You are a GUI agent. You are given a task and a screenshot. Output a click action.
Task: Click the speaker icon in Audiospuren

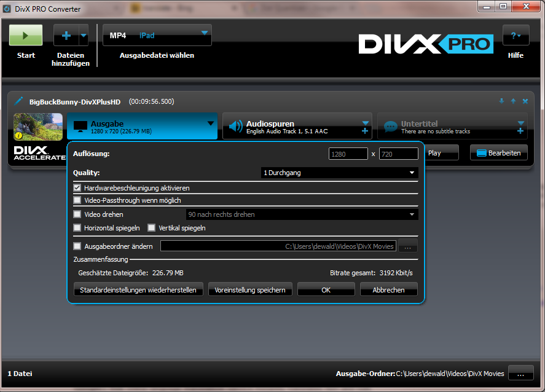pyautogui.click(x=236, y=127)
